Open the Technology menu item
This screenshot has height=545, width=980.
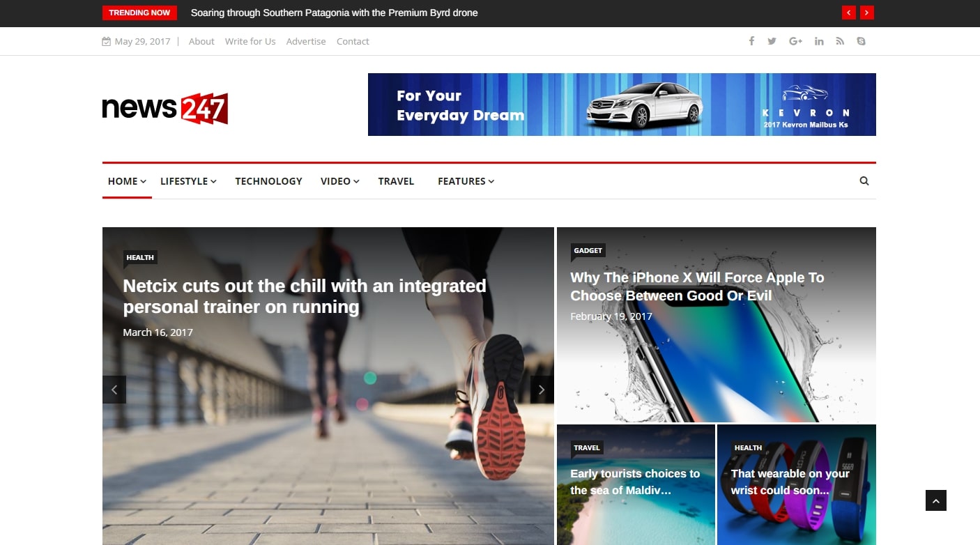pos(268,181)
